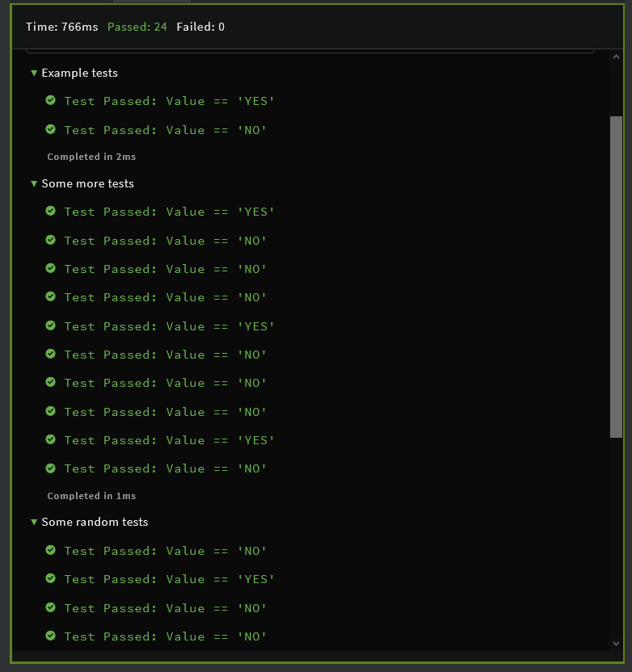
Task: Click the vertical scrollbar thumb
Action: [x=616, y=277]
